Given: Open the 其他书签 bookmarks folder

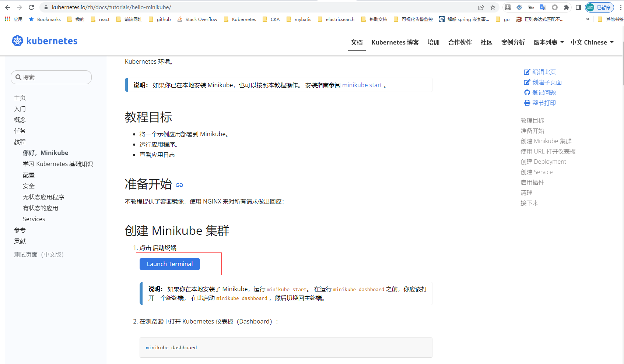Looking at the screenshot, I should point(610,19).
